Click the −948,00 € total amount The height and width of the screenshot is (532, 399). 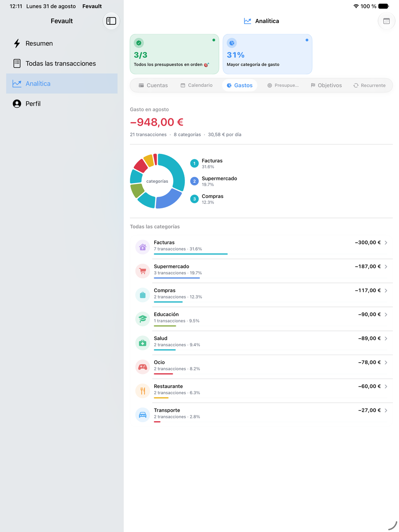point(157,122)
